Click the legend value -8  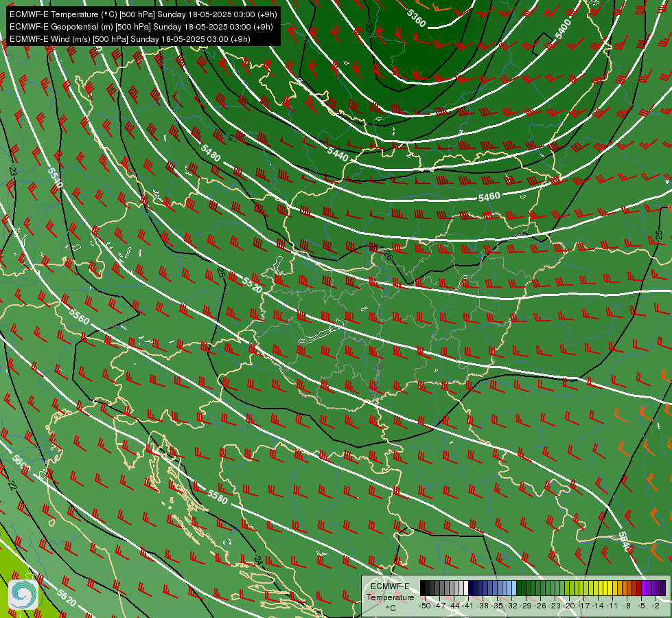click(627, 606)
